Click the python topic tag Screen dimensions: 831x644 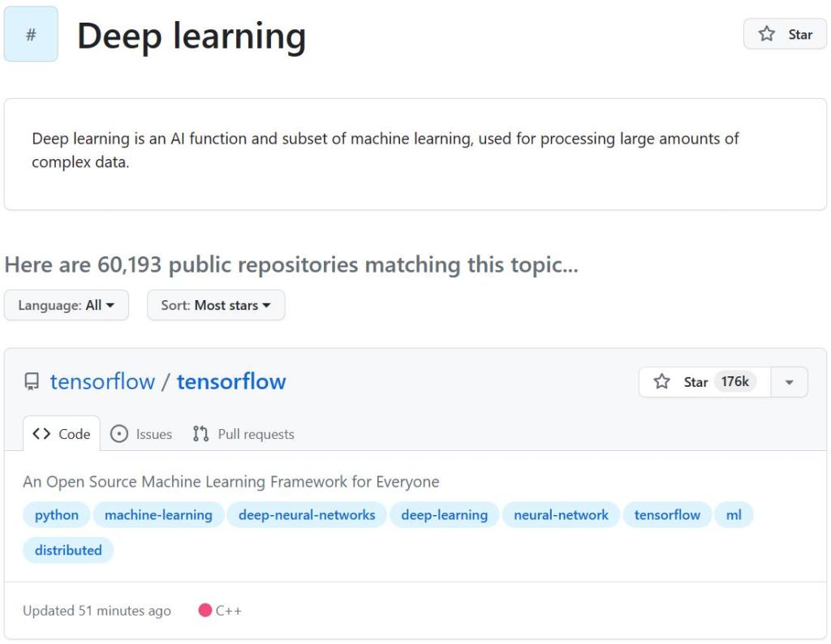point(57,515)
